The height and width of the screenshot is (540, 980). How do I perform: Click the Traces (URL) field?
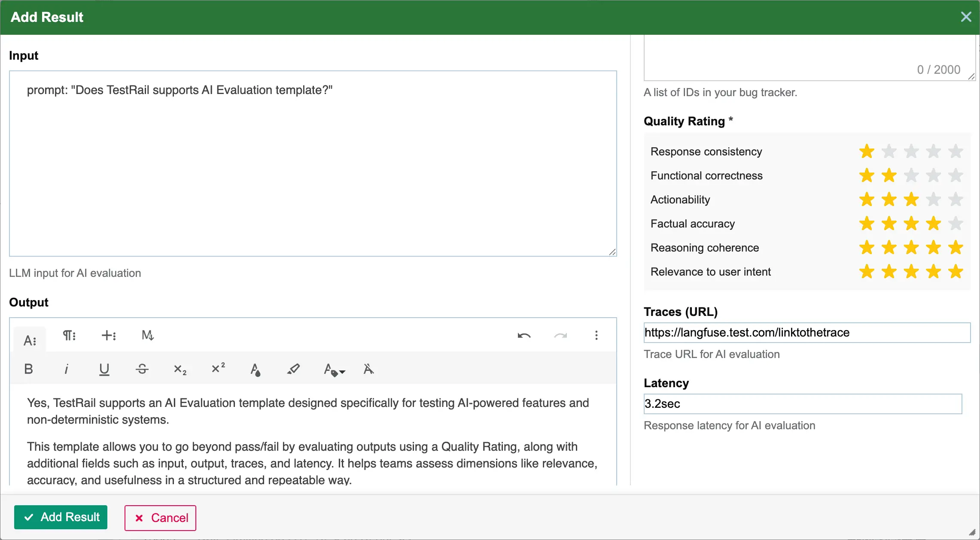pyautogui.click(x=807, y=333)
